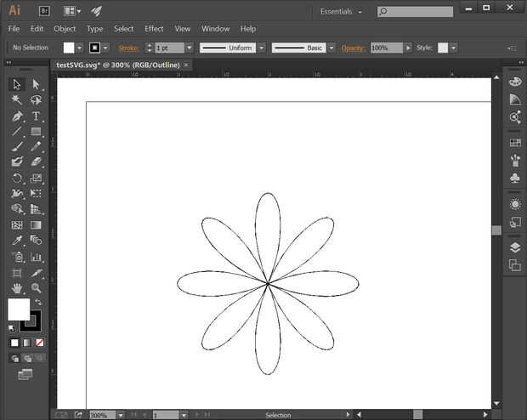This screenshot has width=527, height=420.
Task: Select the Free Transform tool
Action: [x=36, y=193]
